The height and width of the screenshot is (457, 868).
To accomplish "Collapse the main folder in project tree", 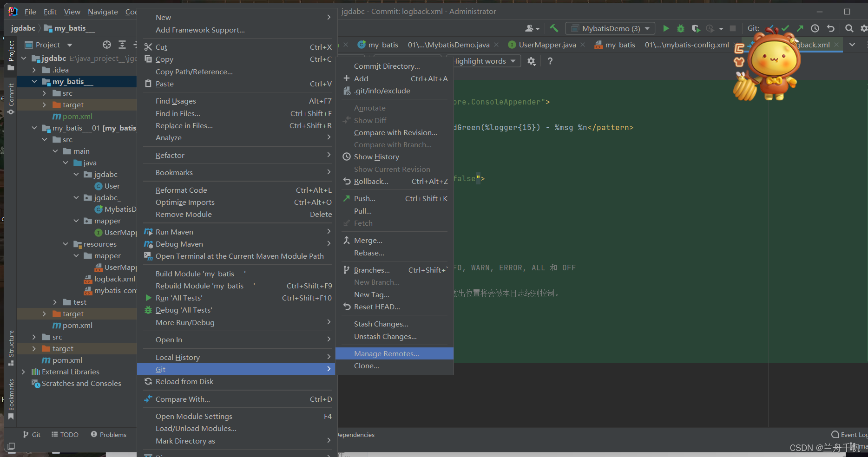I will click(55, 151).
